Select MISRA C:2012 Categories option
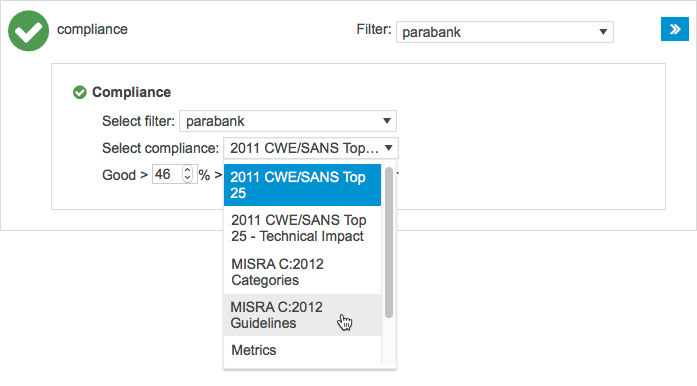 tap(302, 272)
